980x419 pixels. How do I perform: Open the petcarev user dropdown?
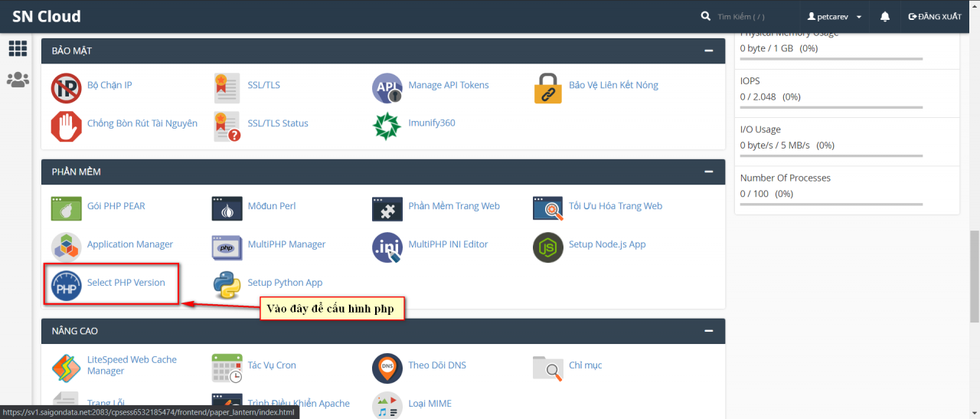pyautogui.click(x=835, y=16)
